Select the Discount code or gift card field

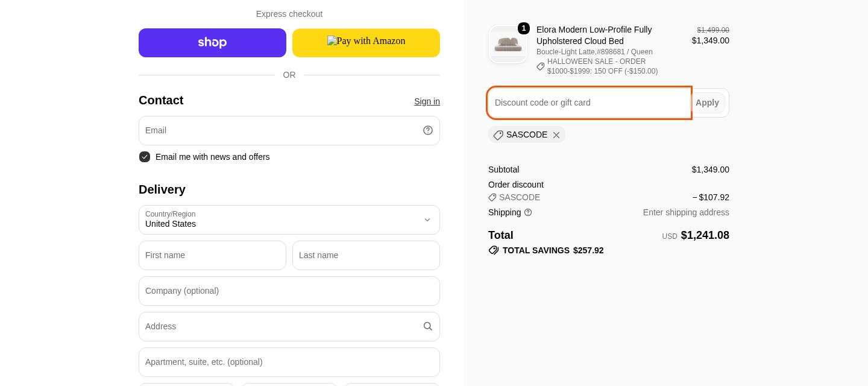(589, 103)
